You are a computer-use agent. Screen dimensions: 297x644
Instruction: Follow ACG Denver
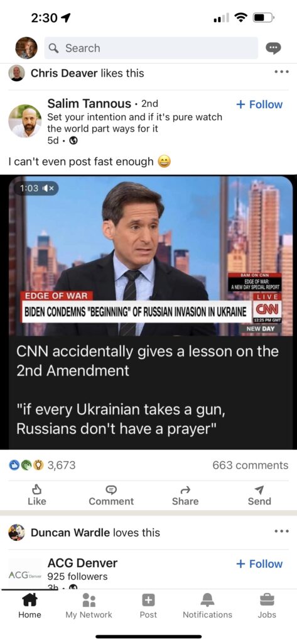[x=259, y=563]
